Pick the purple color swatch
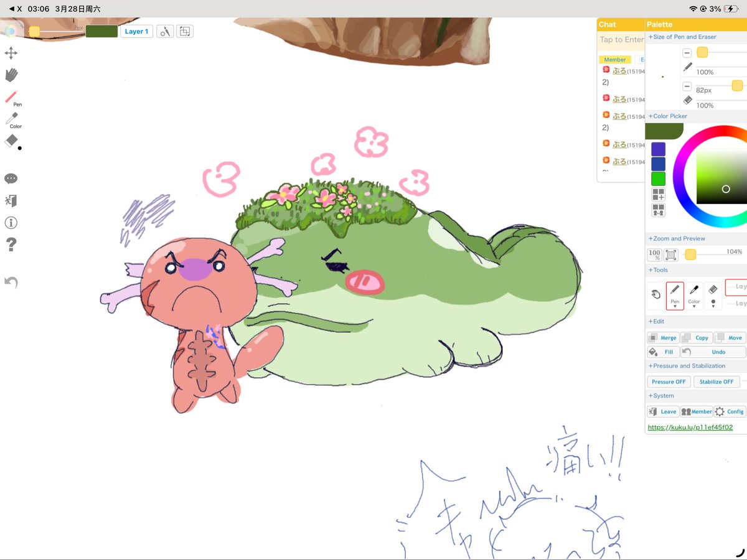The width and height of the screenshot is (747, 560). coord(658,149)
